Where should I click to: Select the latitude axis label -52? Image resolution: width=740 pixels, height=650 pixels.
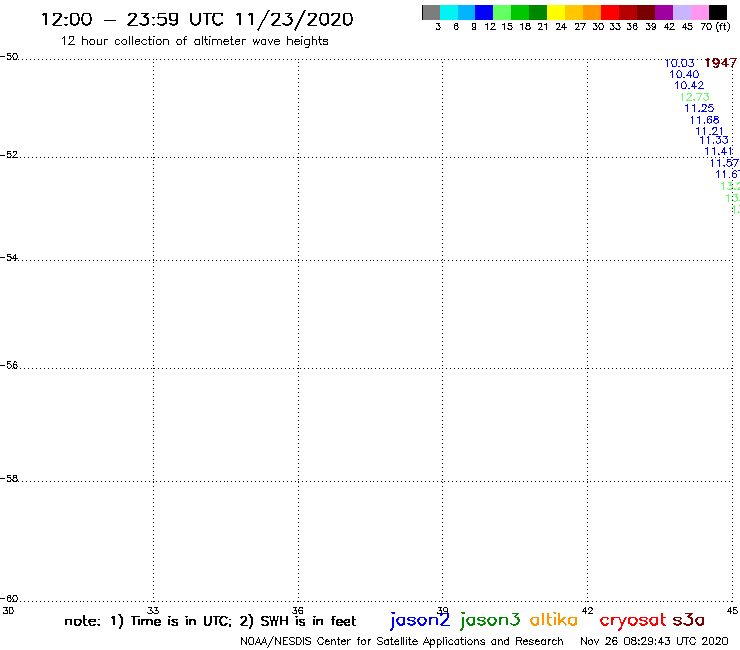pyautogui.click(x=9, y=155)
